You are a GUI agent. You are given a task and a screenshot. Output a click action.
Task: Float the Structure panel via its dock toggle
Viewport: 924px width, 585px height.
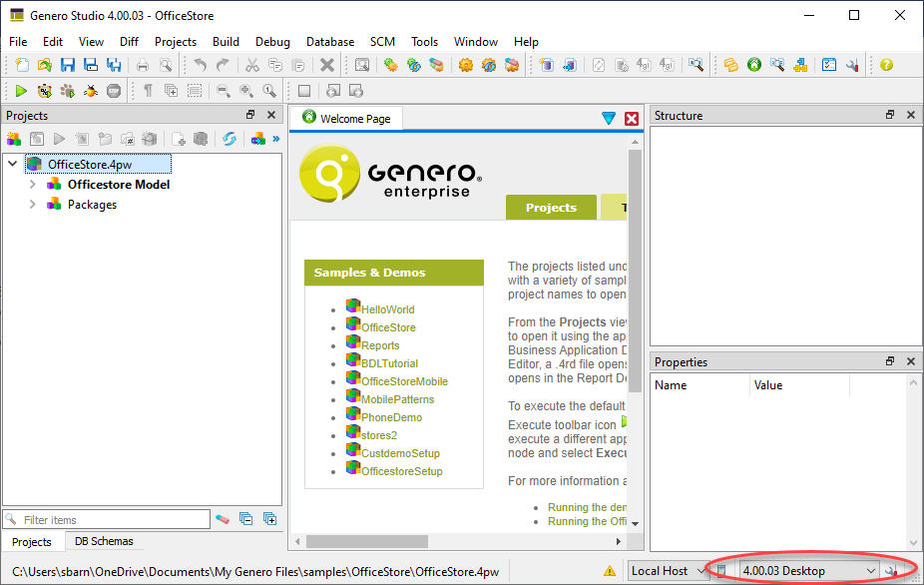889,116
